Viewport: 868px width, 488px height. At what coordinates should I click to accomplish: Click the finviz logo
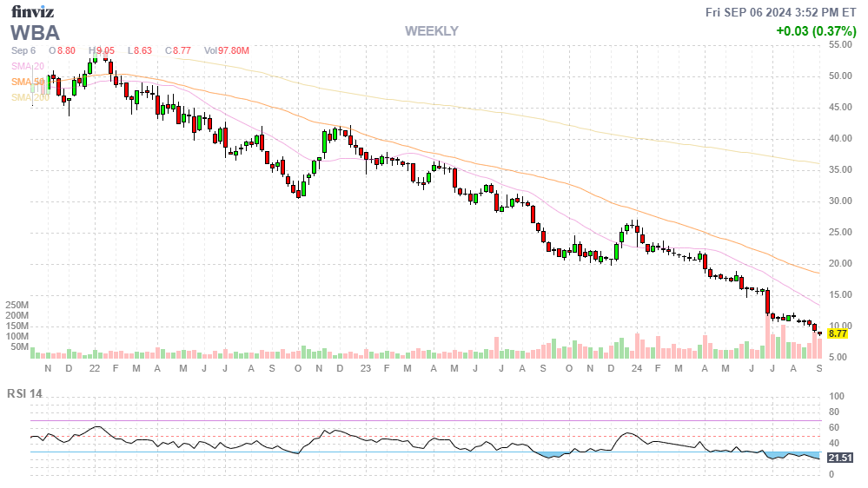(x=35, y=12)
